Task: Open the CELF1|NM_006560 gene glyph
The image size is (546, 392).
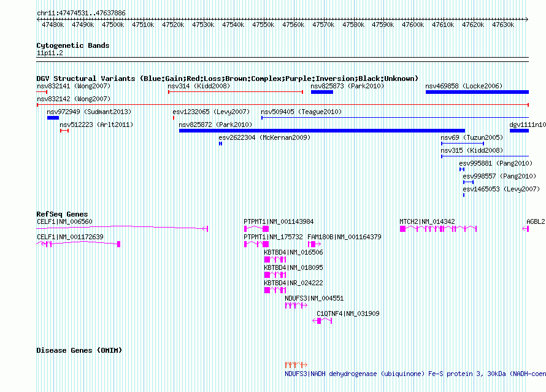Action: click(x=122, y=228)
